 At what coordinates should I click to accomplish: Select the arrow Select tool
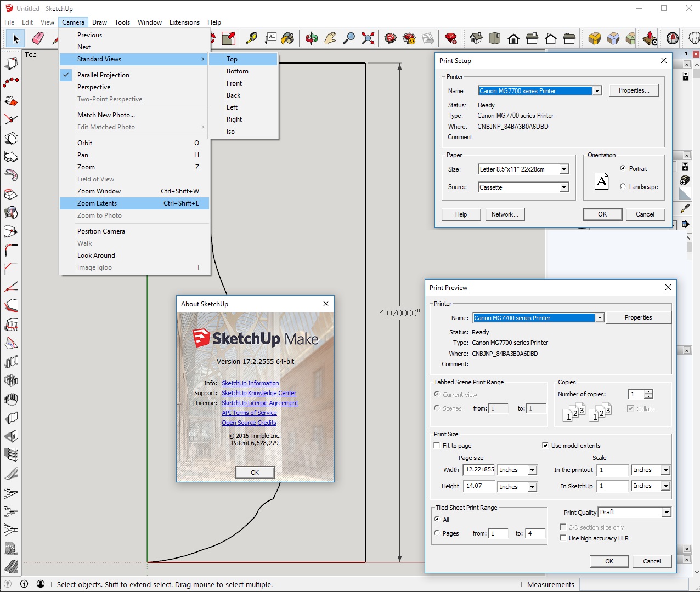tap(15, 38)
